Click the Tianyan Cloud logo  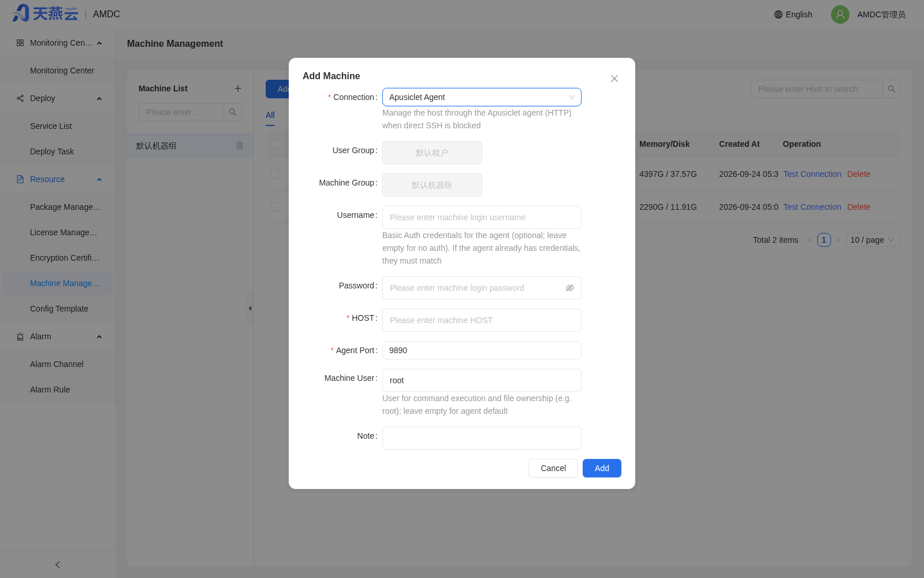tap(45, 13)
